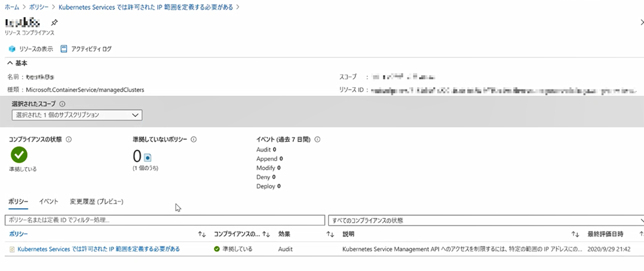Click the リソースの表示 cube icon
The height and width of the screenshot is (271, 644).
point(12,50)
